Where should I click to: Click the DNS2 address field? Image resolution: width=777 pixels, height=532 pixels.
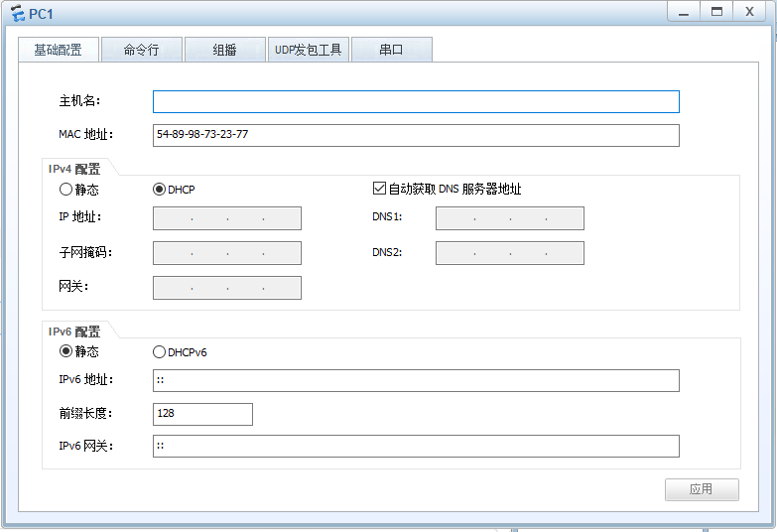(510, 253)
